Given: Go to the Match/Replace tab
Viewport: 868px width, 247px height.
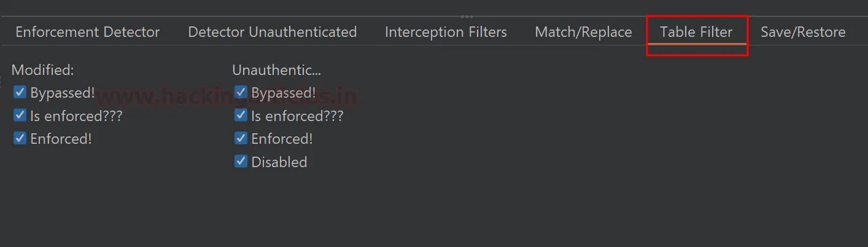Looking at the screenshot, I should point(583,32).
